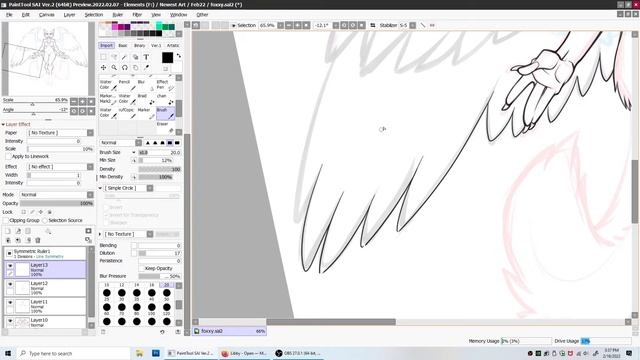Select the rectangular Selection tool

pos(104,57)
